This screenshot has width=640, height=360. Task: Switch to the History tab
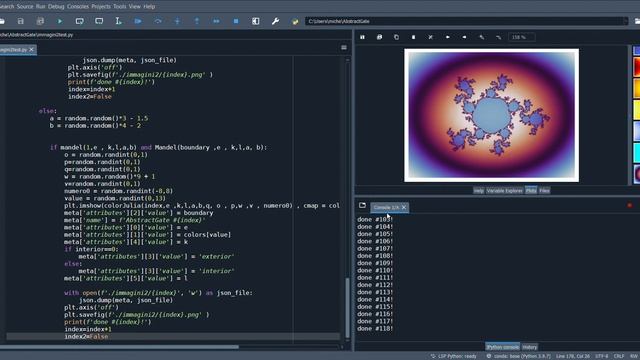coord(530,347)
